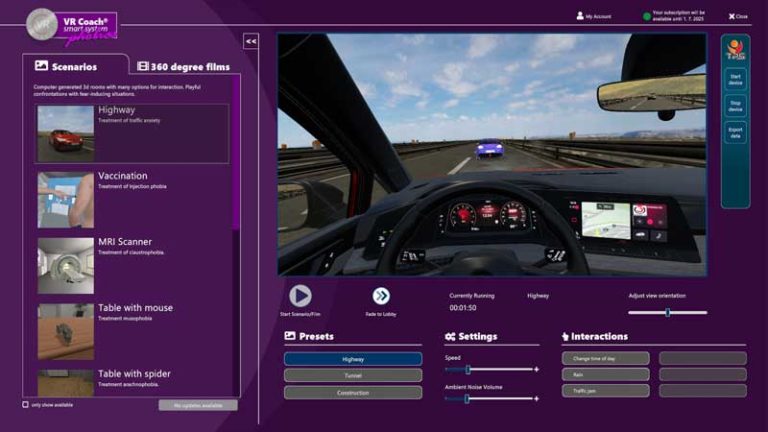This screenshot has height=432, width=768.
Task: Select the Highway scenario thumbnail
Action: [x=66, y=133]
